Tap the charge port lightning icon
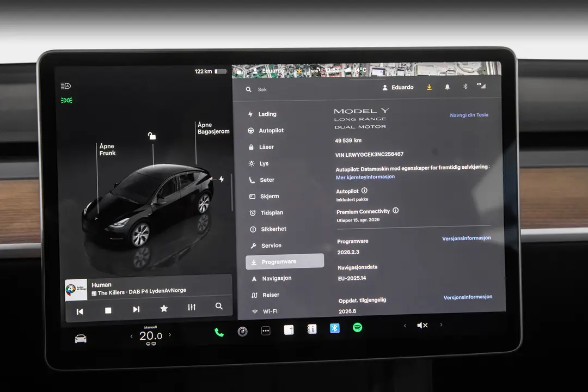588x392 pixels. pyautogui.click(x=222, y=179)
